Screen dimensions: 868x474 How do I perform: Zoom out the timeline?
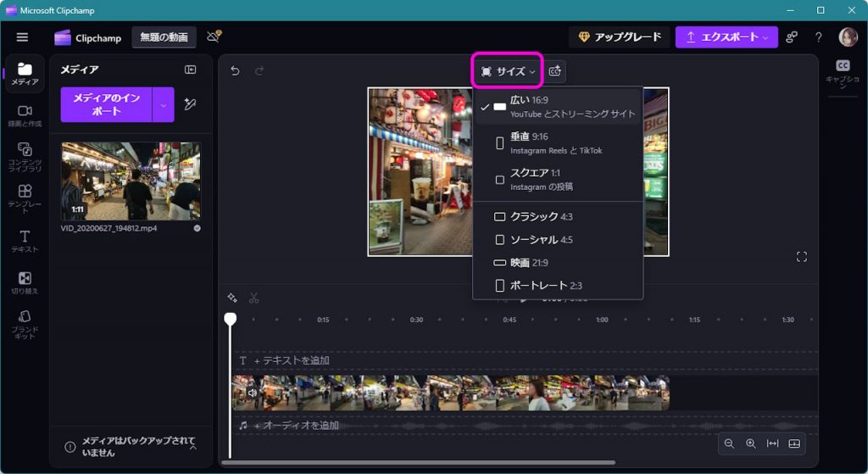729,443
